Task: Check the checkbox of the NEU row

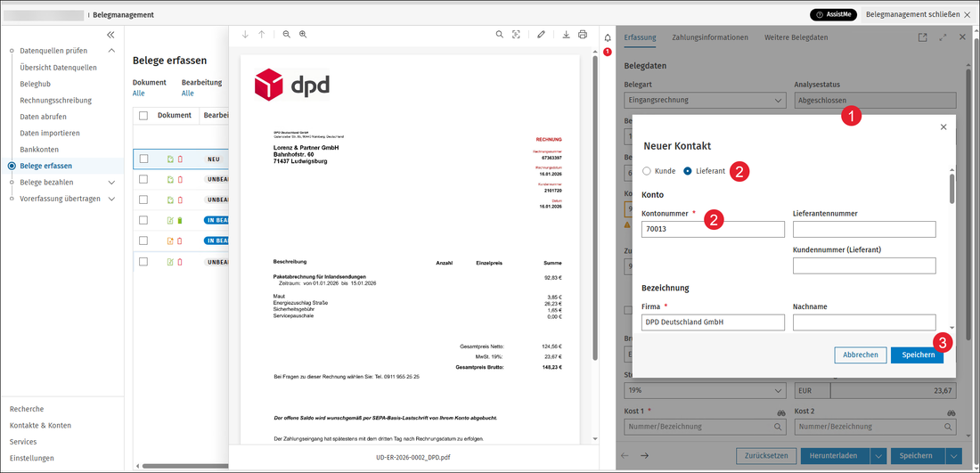Action: pos(143,159)
